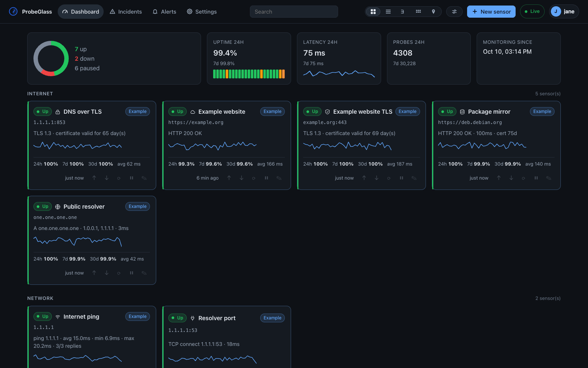
Task: Click the INTERNET section heading
Action: pos(40,94)
